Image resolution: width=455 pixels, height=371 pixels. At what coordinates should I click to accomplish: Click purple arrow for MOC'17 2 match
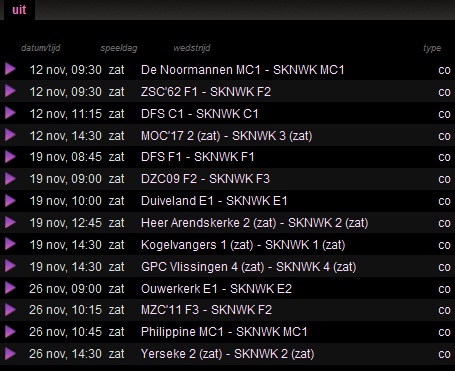coord(10,135)
